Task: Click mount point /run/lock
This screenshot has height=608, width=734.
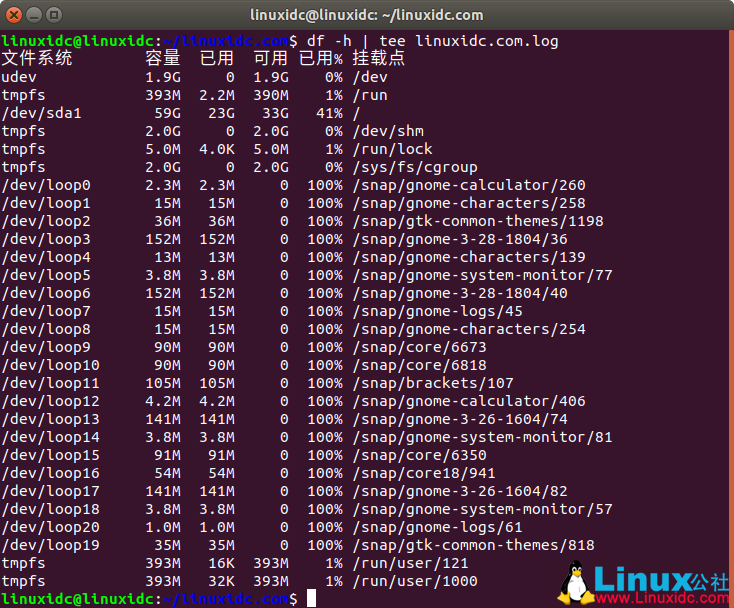Action: pos(393,149)
